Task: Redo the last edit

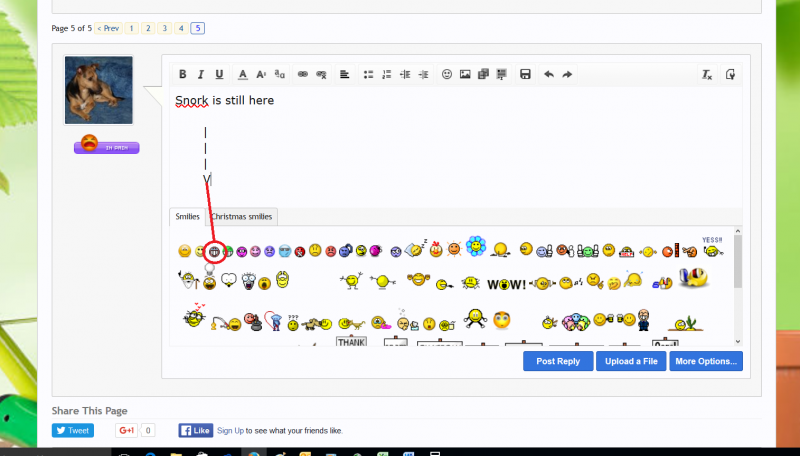Action: [x=567, y=74]
